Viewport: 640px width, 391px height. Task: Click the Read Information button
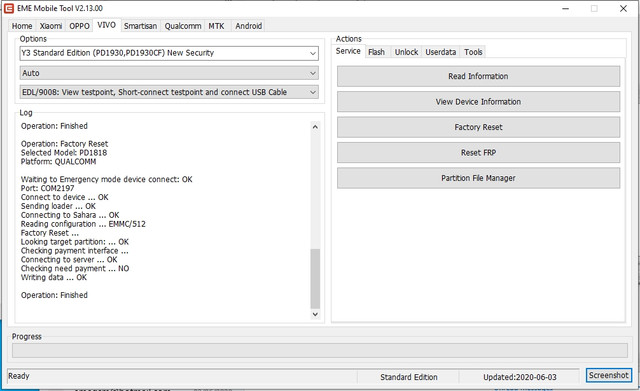478,76
